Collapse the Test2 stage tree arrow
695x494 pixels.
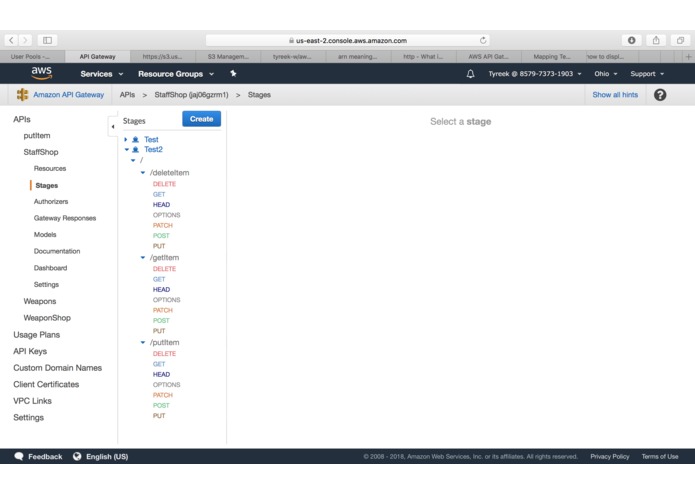click(127, 150)
